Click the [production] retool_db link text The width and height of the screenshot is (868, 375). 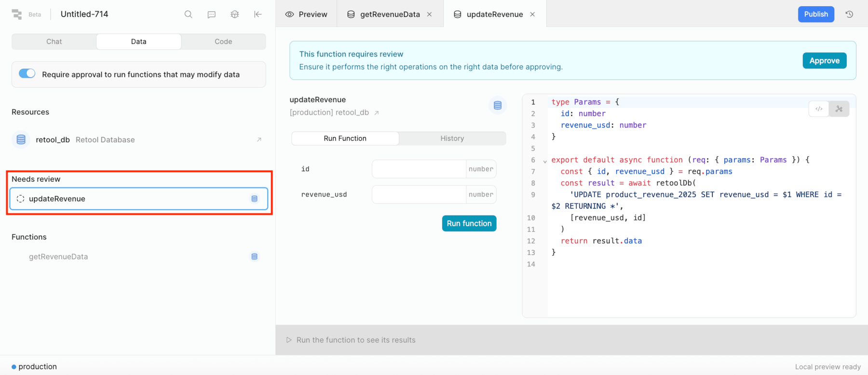[329, 113]
